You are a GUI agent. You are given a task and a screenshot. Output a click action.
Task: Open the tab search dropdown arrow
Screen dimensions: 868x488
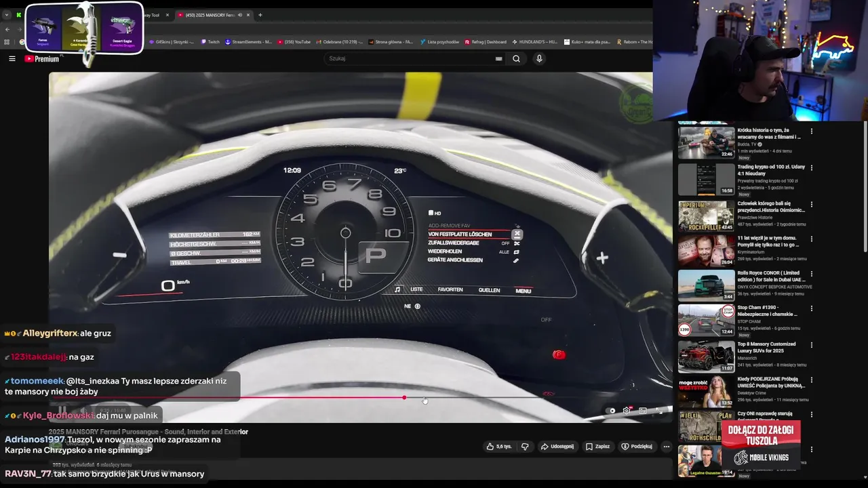pos(7,15)
